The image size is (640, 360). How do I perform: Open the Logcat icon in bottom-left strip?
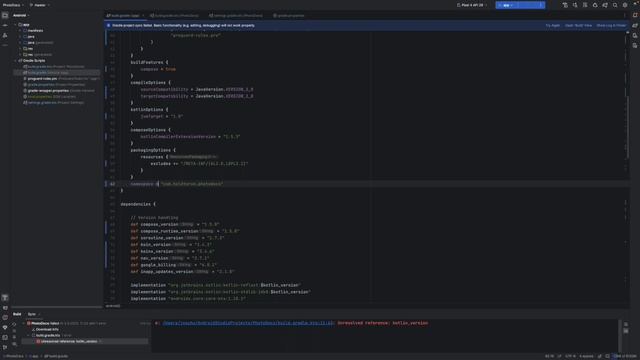click(5, 308)
